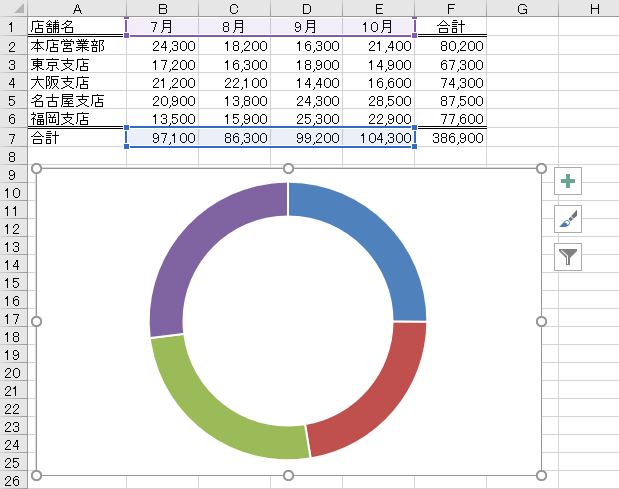
Task: Click cell containing 店舗名
Action: (77, 26)
